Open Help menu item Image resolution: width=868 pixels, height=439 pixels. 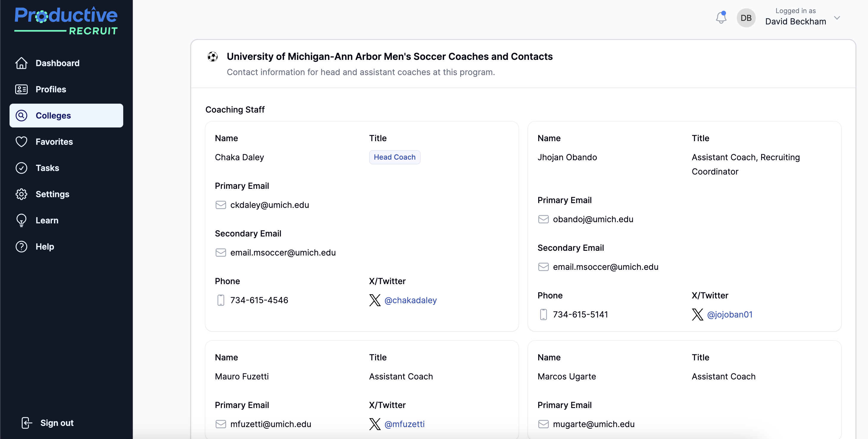66,247
